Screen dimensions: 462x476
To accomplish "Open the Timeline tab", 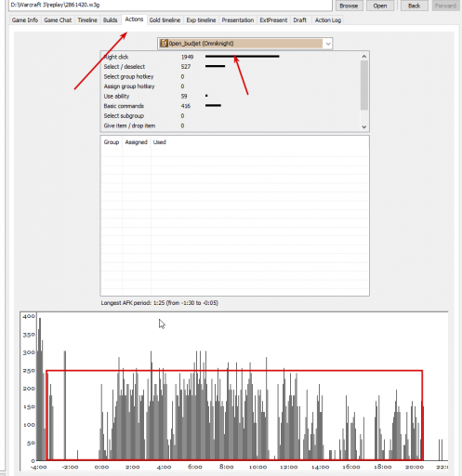I will 87,20.
